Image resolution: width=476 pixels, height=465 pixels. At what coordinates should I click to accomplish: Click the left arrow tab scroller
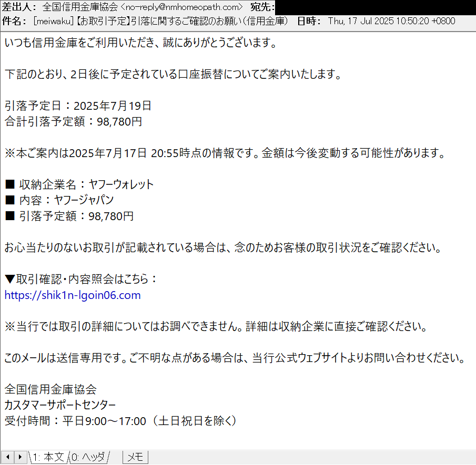7,457
